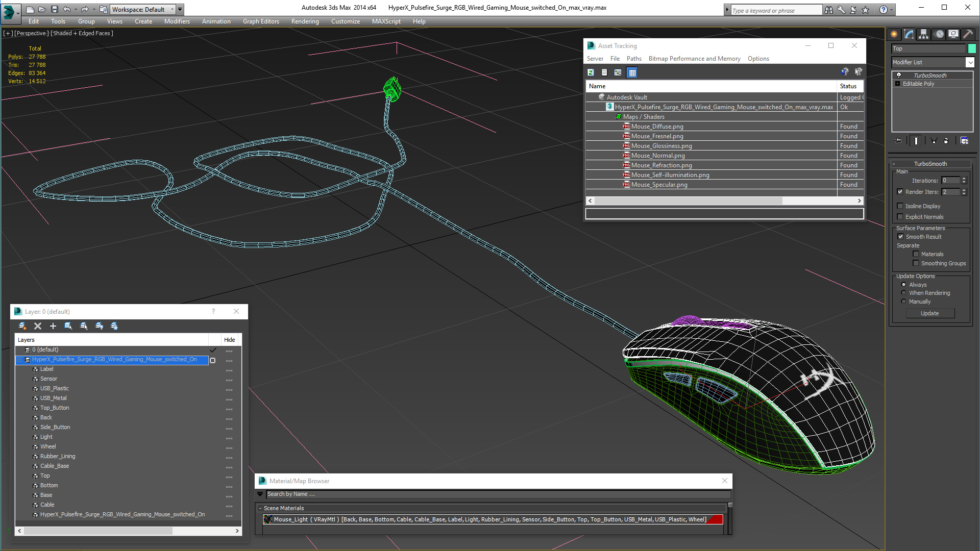
Task: Expand the Editable Poly sub-object tree
Action: click(x=898, y=84)
